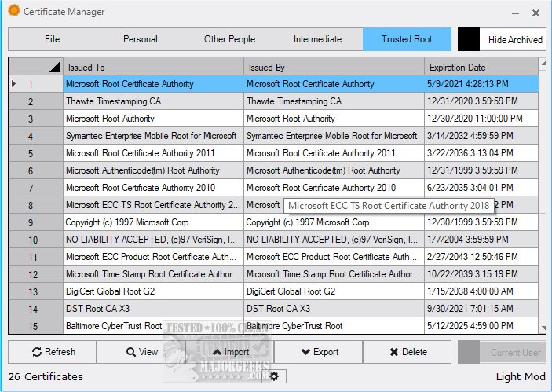The image size is (552, 392).
Task: Click expiration date '3/22/2036 3:13:04 PM'
Action: tap(481, 153)
